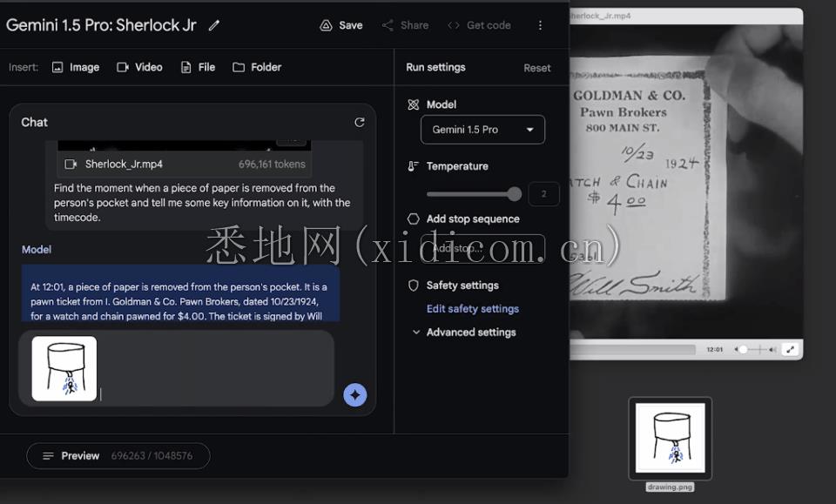Click the chat refresh icon
Screen dimensions: 836x504
coord(359,123)
